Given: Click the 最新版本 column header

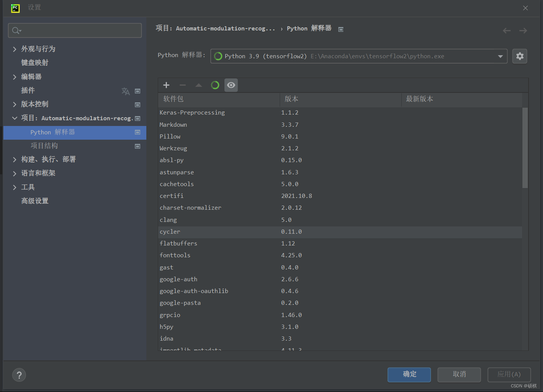Looking at the screenshot, I should click(x=462, y=99).
